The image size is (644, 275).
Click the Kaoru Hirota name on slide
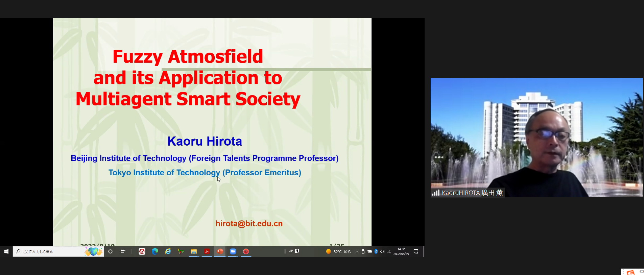205,141
